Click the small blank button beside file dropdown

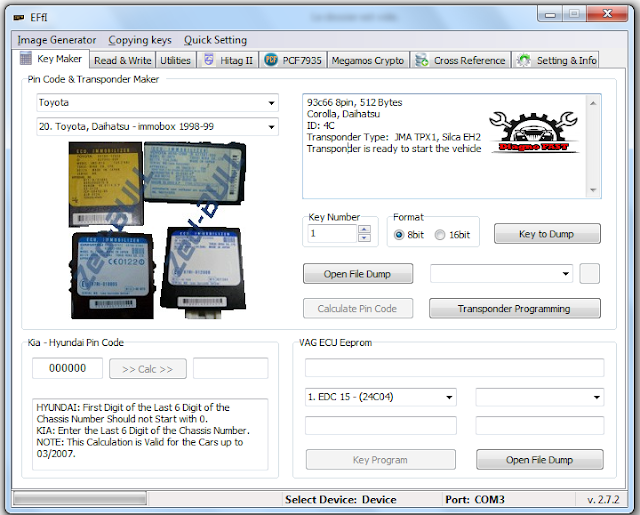(589, 273)
